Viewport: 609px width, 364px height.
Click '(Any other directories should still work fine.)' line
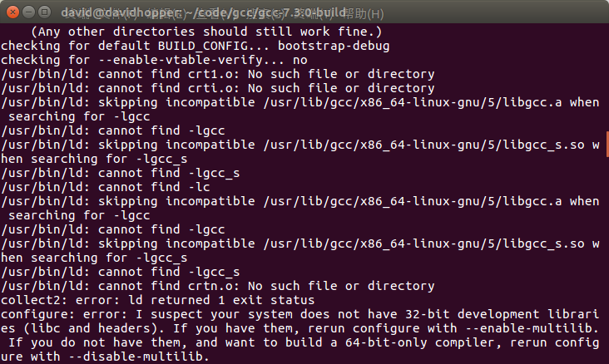[x=196, y=32]
